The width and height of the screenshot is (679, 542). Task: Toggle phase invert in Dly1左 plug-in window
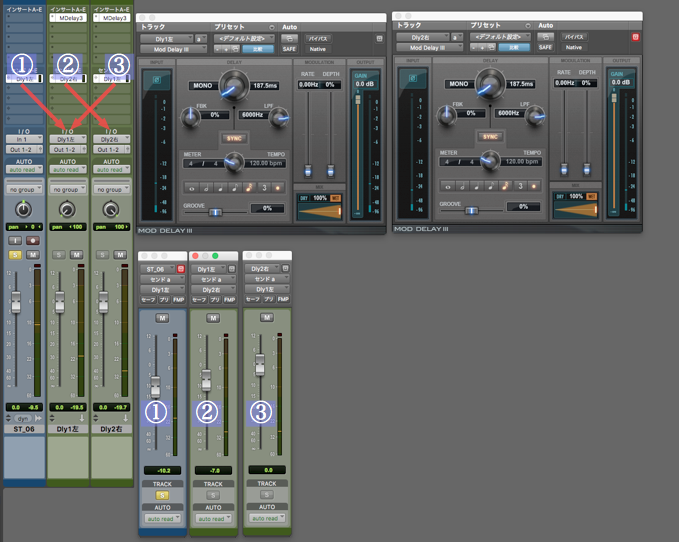pos(156,81)
